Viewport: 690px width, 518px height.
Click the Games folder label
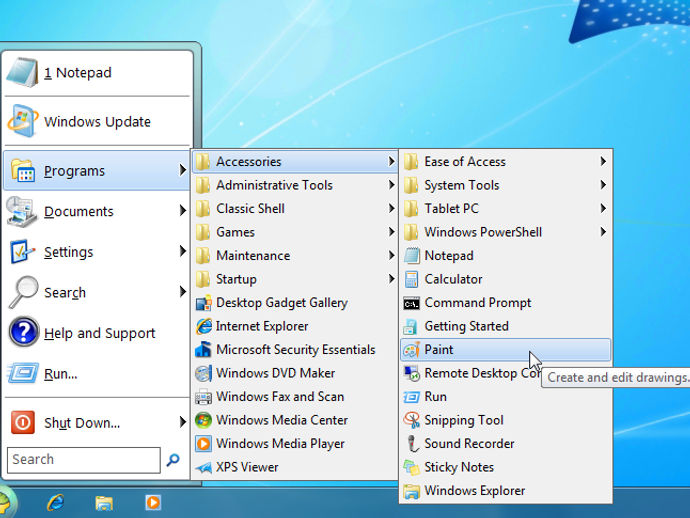tap(235, 232)
